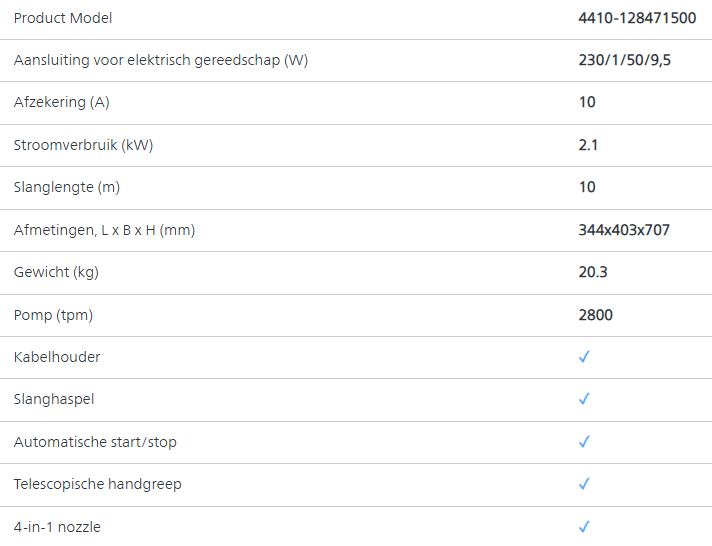Click the Afmetingen, L x B x H label
Viewport: 712px width, 546px height.
click(x=104, y=230)
